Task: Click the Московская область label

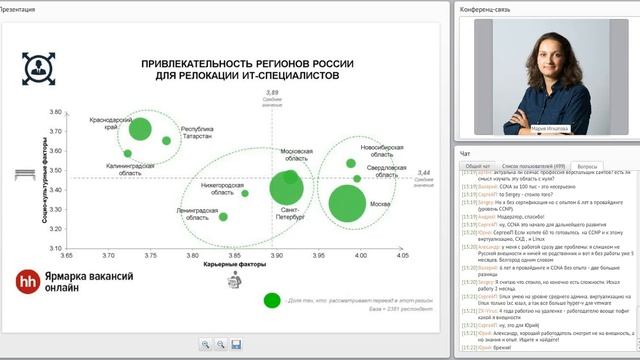Action: 297,155
